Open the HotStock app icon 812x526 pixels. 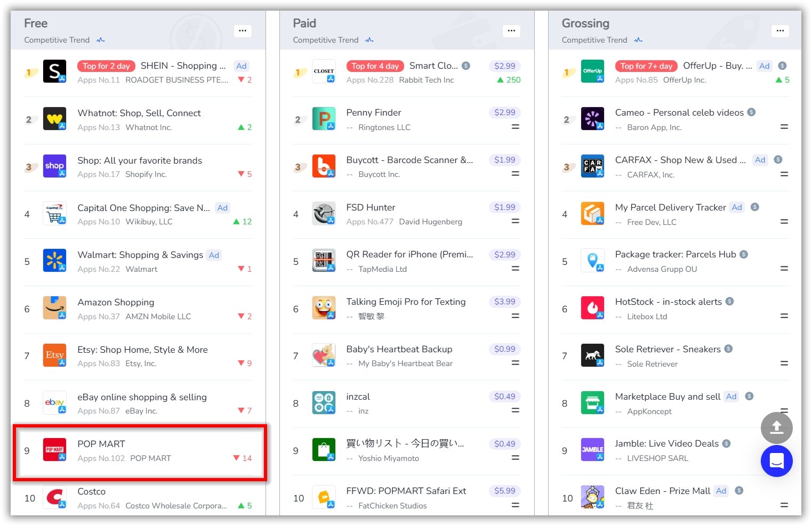click(x=592, y=308)
